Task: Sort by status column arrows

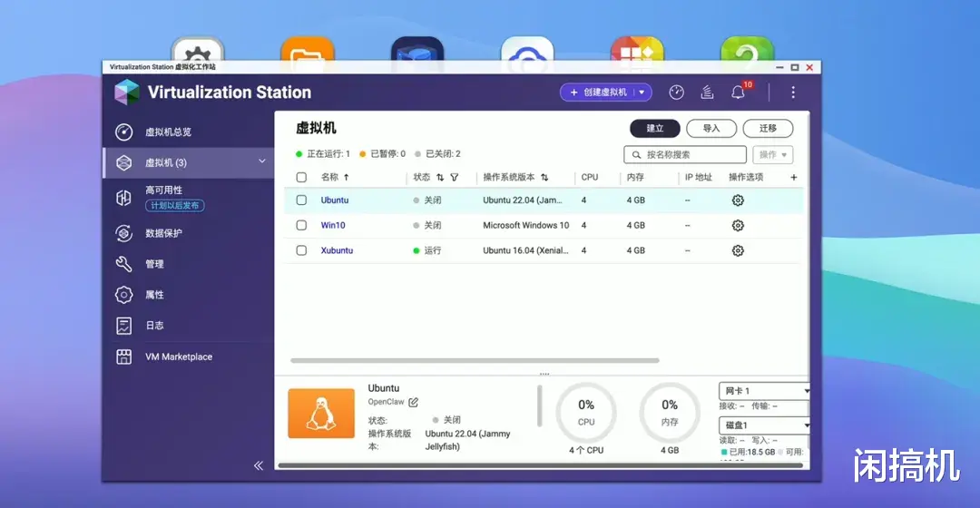Action: [x=440, y=178]
